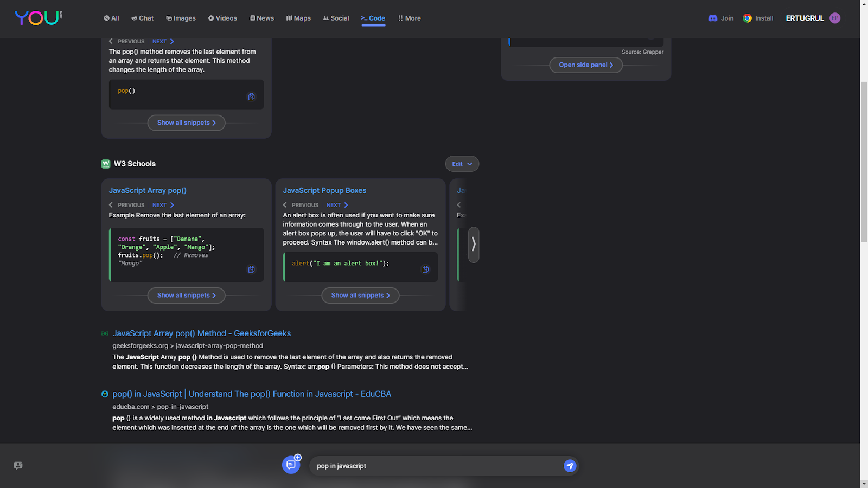Screen dimensions: 868x488
Task: Switch to the Videos tab
Action: [222, 18]
